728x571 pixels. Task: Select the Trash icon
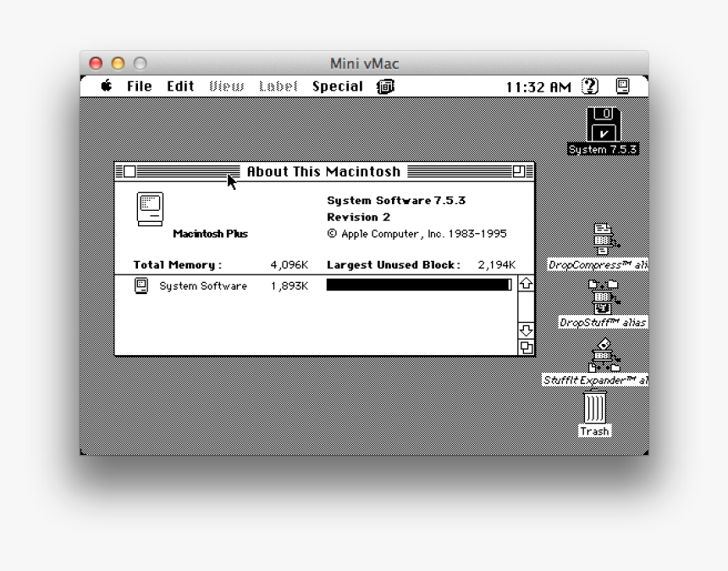[595, 406]
